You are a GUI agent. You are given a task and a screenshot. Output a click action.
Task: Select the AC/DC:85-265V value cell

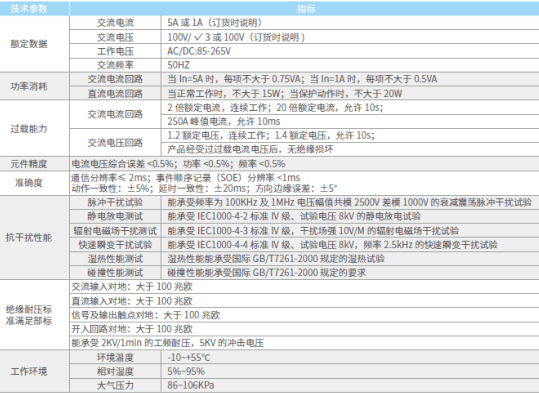[350, 51]
